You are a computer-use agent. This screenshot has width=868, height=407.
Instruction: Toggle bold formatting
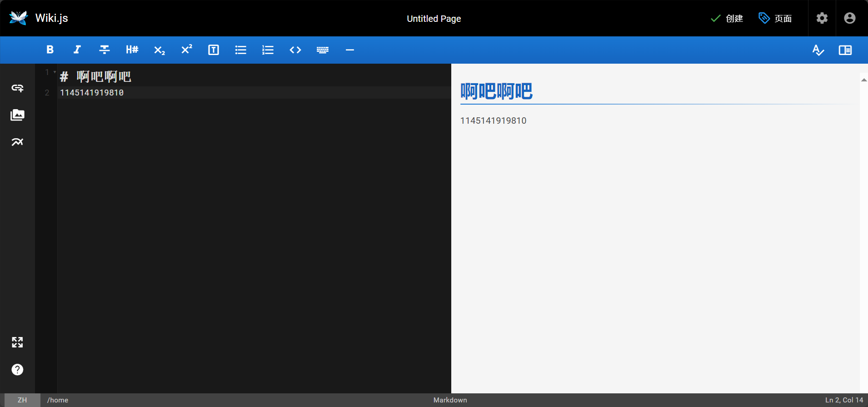[x=50, y=50]
